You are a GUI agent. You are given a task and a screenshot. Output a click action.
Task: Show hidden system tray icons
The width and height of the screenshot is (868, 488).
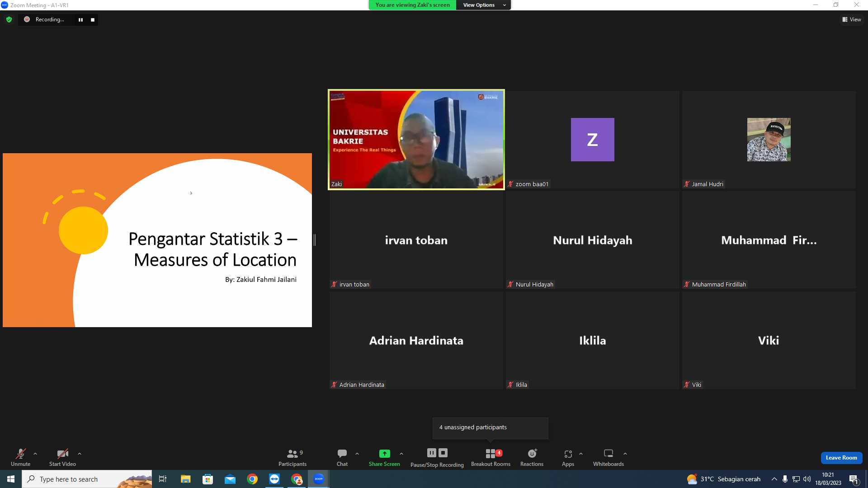click(x=774, y=479)
